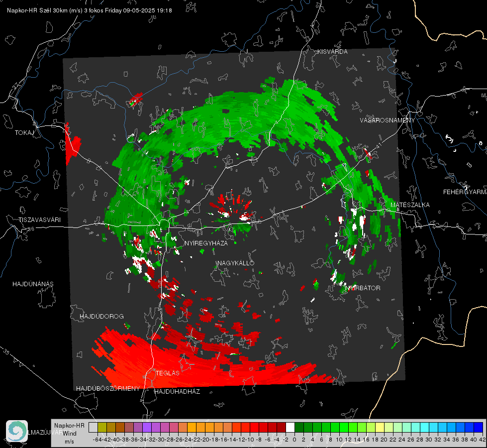The image size is (487, 448).
Task: Click the KISVÁRDA label on map
Action: coord(332,52)
